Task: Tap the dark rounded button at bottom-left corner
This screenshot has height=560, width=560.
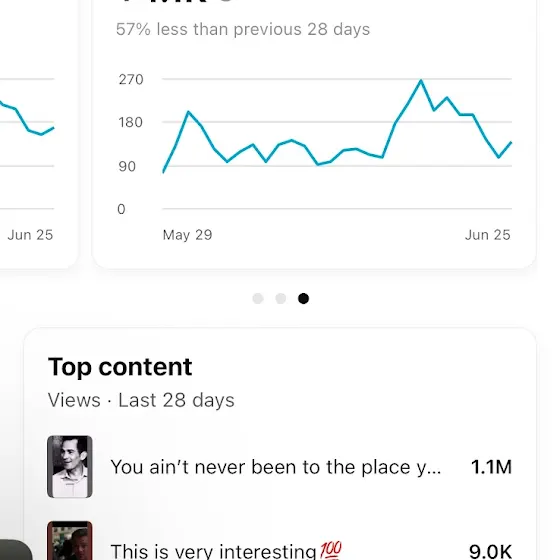Action: point(15,550)
